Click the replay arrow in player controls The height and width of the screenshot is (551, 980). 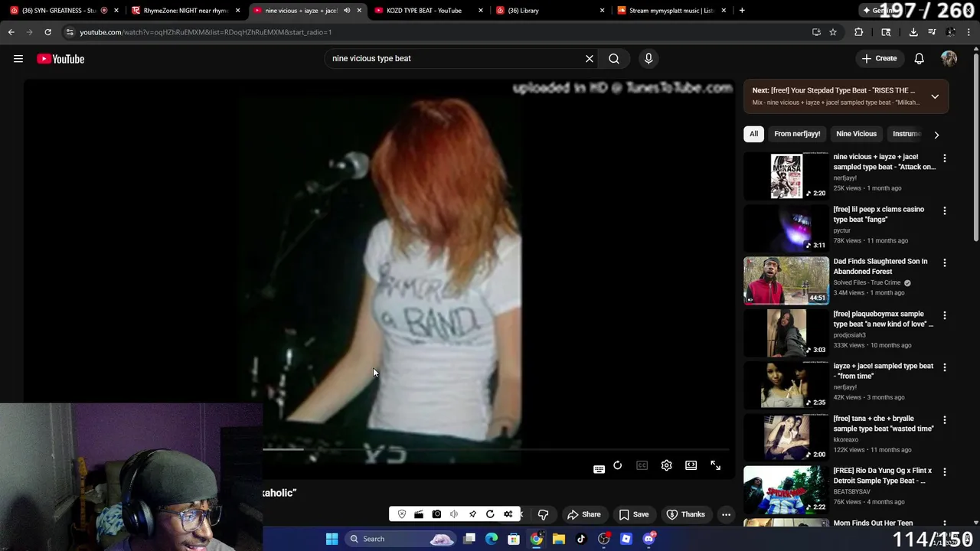[618, 465]
